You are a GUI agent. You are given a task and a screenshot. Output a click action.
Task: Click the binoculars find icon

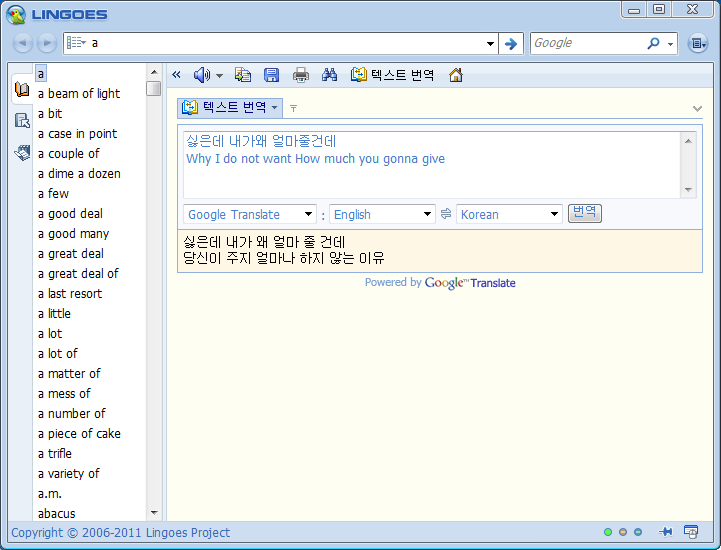click(x=330, y=75)
